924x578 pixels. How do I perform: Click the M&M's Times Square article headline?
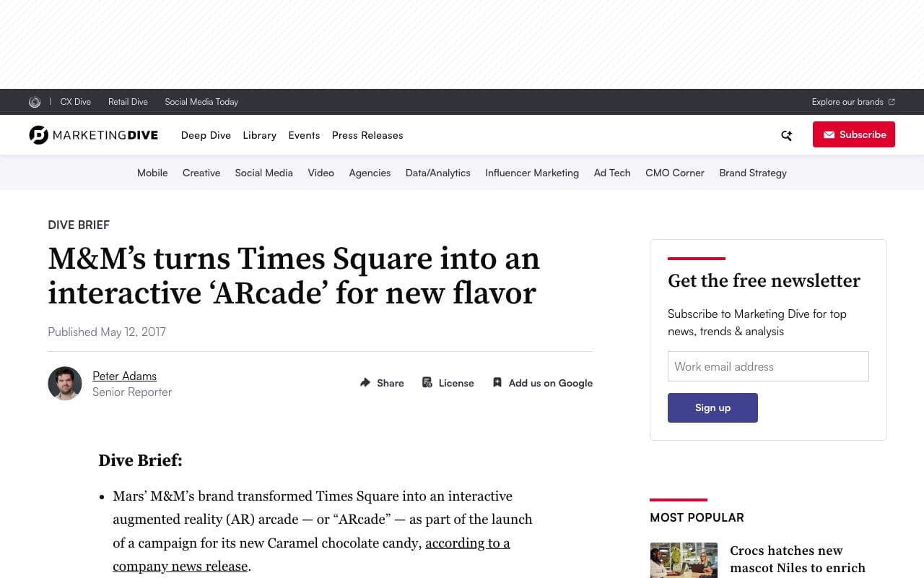[294, 276]
